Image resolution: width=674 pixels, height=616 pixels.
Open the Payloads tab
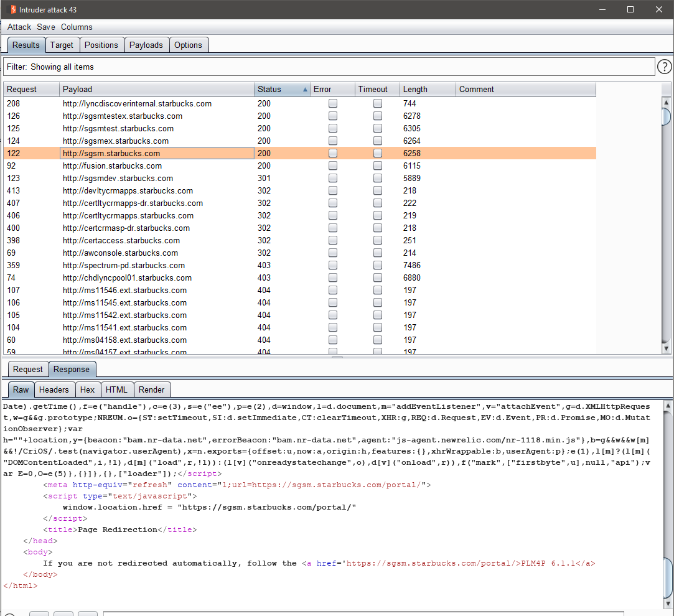pyautogui.click(x=146, y=45)
